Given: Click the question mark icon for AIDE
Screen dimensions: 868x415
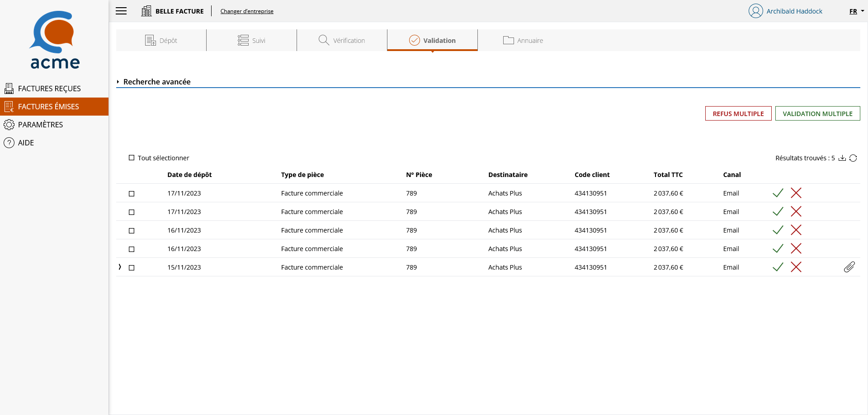Looking at the screenshot, I should point(9,143).
